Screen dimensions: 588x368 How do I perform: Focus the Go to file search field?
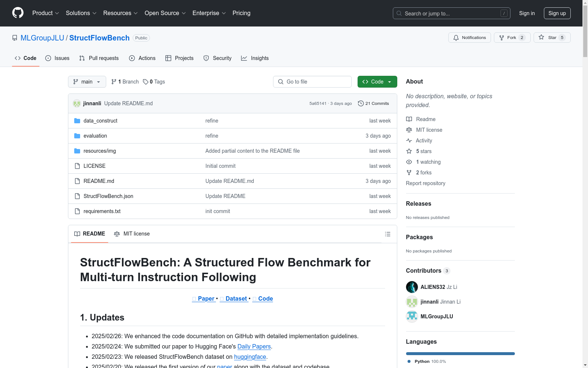pyautogui.click(x=312, y=82)
